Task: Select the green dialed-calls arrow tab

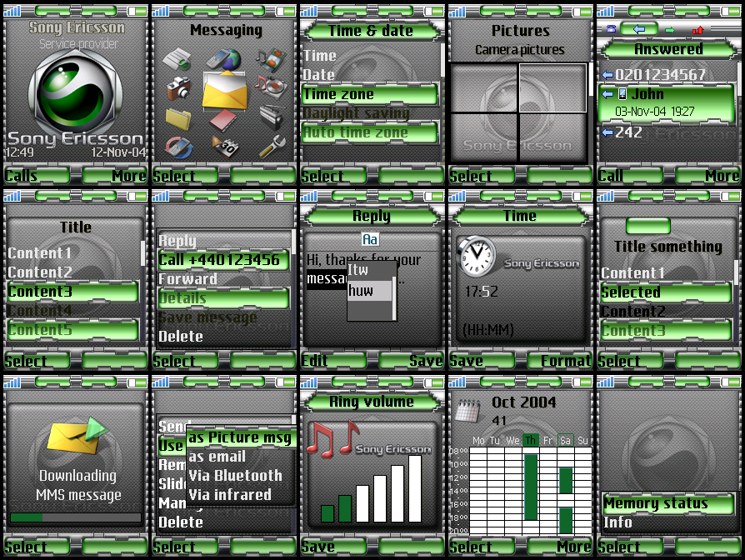Action: pos(669,30)
